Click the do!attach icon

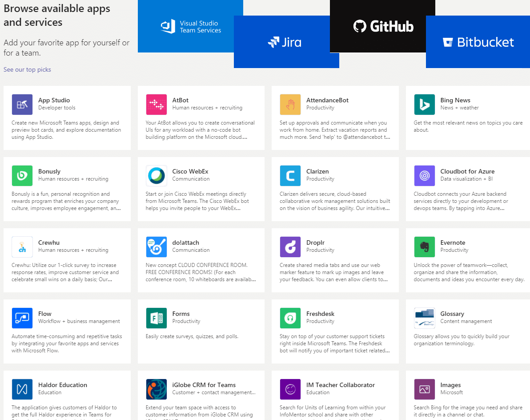pos(156,247)
